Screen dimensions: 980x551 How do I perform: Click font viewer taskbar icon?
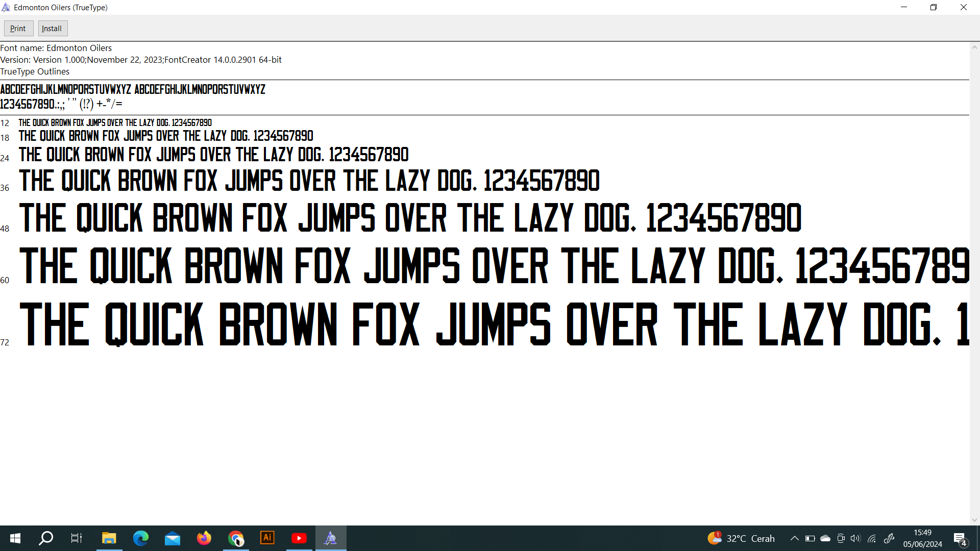tap(331, 538)
